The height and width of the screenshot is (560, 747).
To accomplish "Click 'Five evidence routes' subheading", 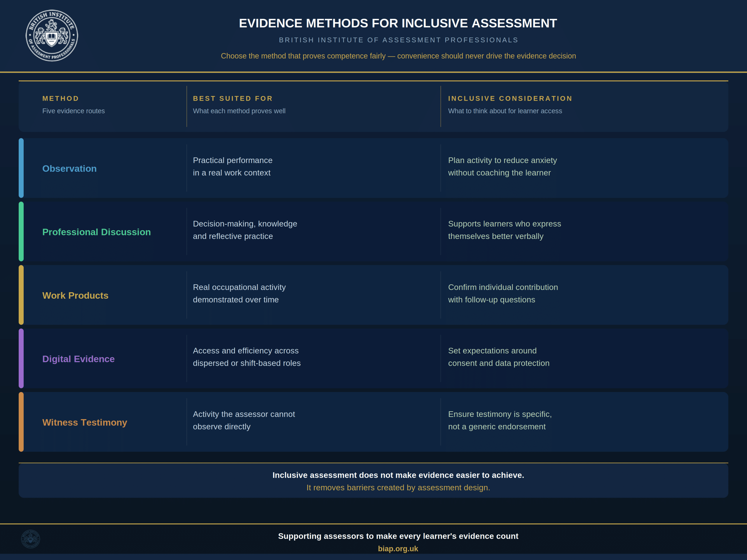I will tap(74, 111).
